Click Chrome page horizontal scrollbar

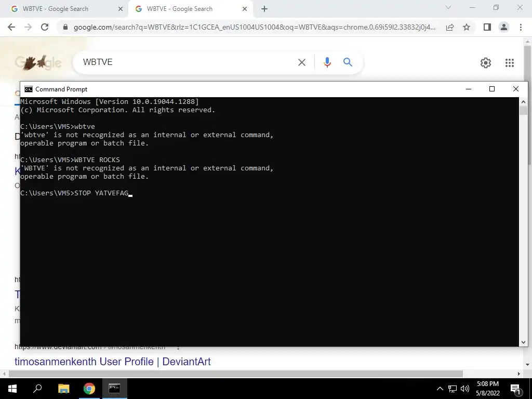pos(236,374)
